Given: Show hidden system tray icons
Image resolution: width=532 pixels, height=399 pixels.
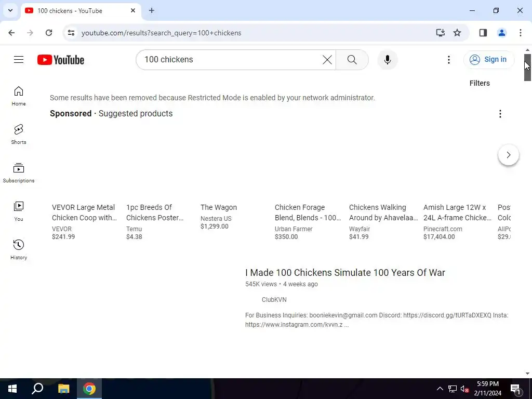Looking at the screenshot, I should pos(440,389).
